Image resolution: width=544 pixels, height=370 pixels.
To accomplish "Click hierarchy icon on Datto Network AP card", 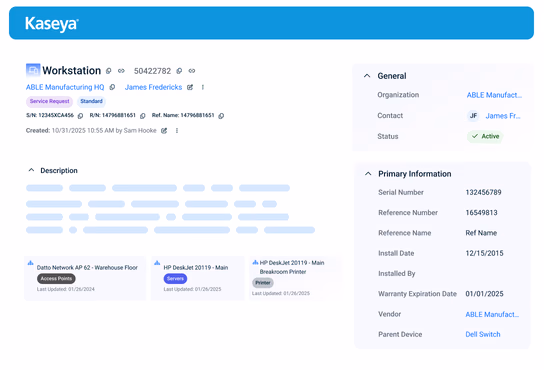I will (x=31, y=263).
